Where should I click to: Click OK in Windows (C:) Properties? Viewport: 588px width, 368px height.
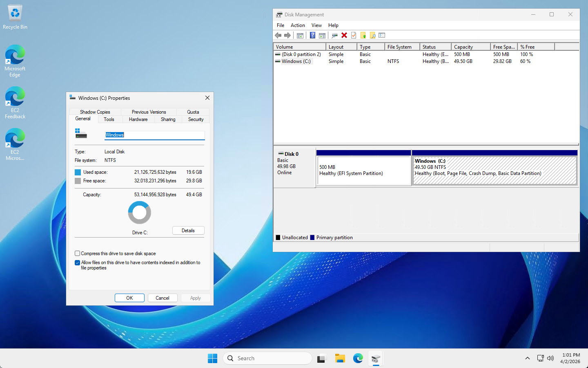(129, 298)
